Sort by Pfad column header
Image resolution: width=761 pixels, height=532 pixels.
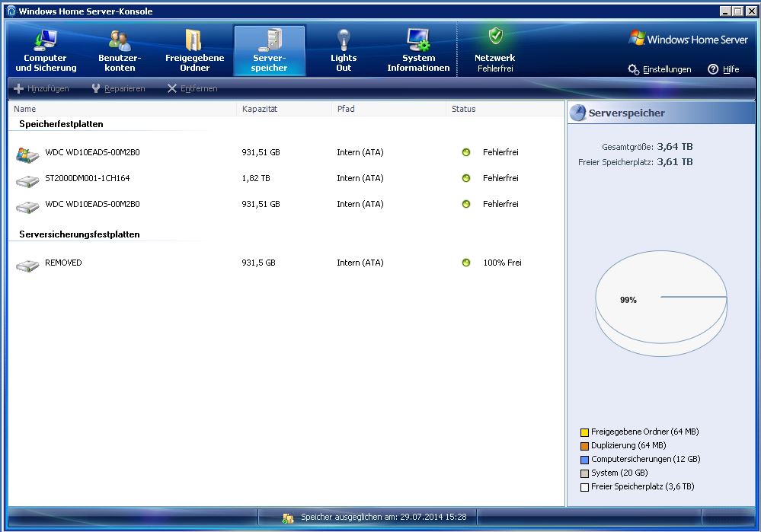tap(389, 109)
